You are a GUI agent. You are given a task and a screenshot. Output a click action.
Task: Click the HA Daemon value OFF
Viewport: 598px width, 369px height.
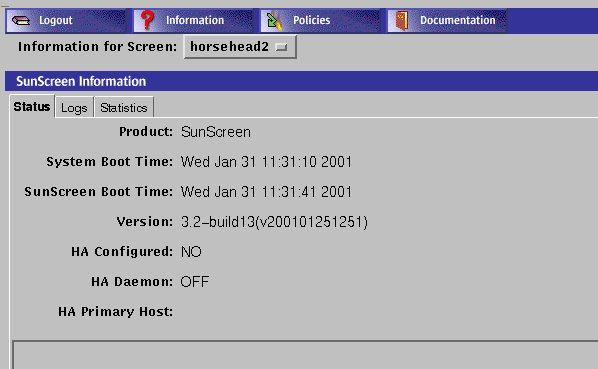coord(195,282)
